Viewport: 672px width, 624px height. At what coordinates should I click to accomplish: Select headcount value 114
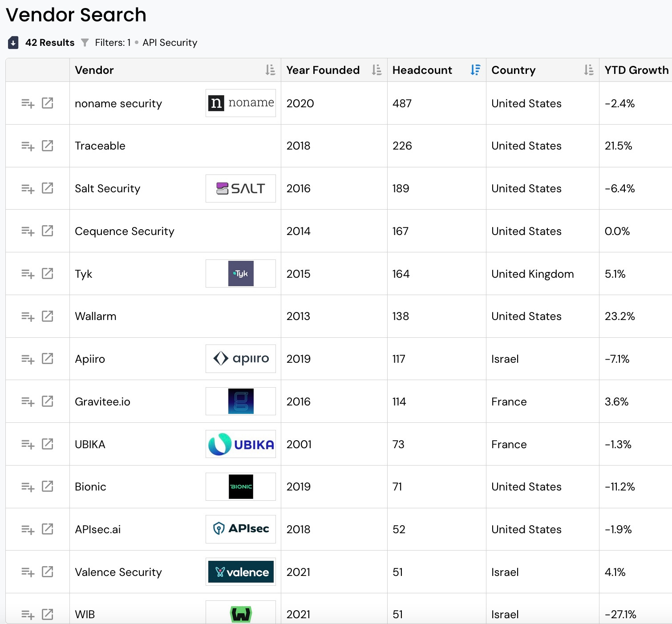pos(399,401)
